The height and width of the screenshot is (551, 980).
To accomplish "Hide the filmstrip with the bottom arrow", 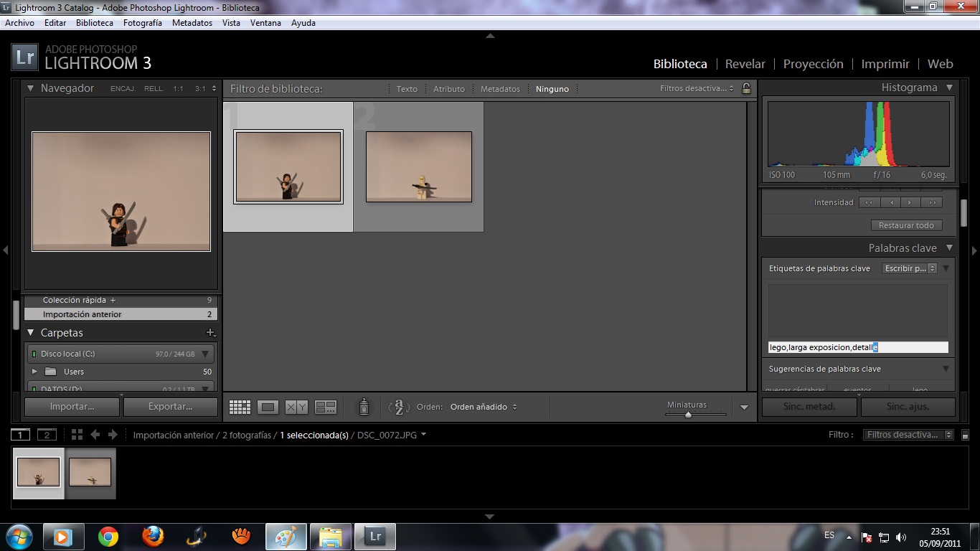I will (490, 517).
